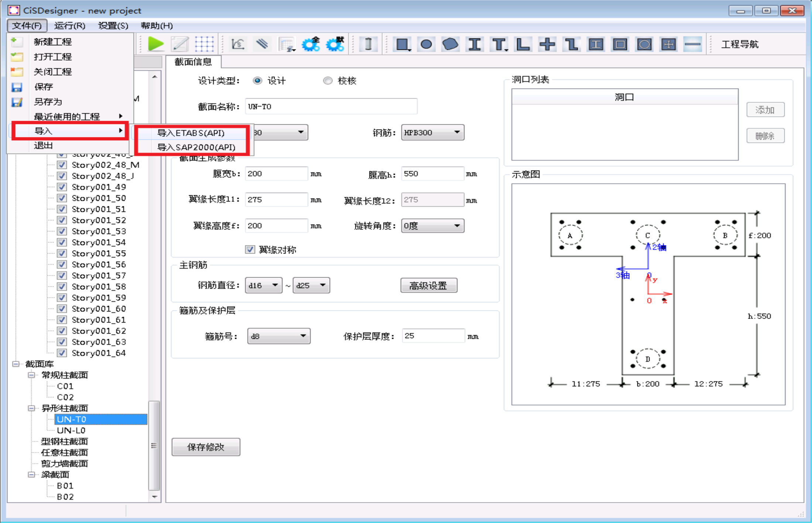812x523 pixels.
Task: Click the grid display toolbar icon
Action: pyautogui.click(x=204, y=44)
